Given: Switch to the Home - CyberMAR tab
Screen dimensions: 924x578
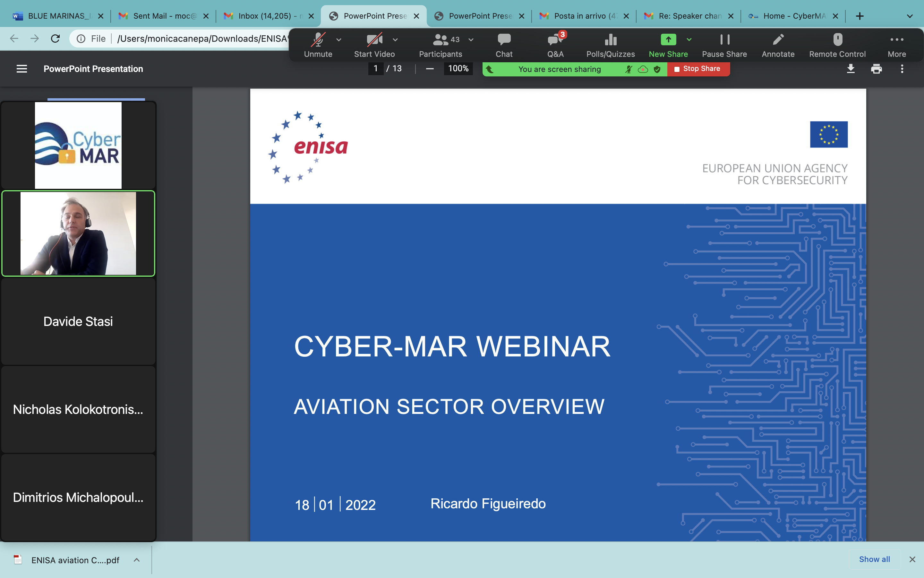Looking at the screenshot, I should (793, 16).
